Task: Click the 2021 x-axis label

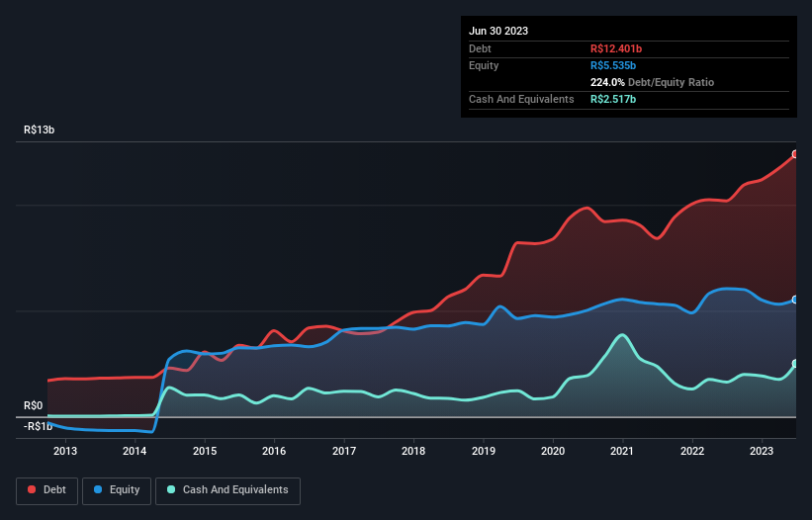Action: point(623,452)
